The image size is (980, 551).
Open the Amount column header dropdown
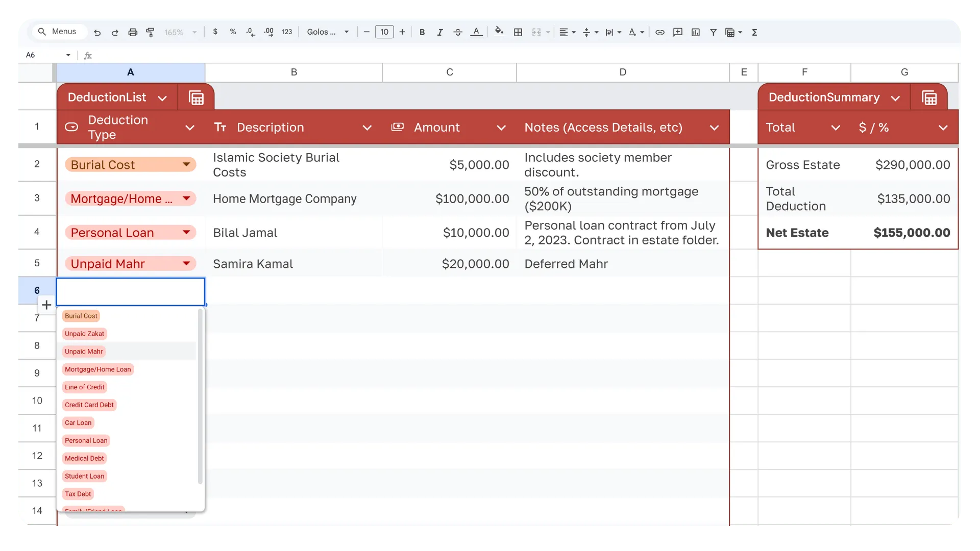[x=501, y=128]
